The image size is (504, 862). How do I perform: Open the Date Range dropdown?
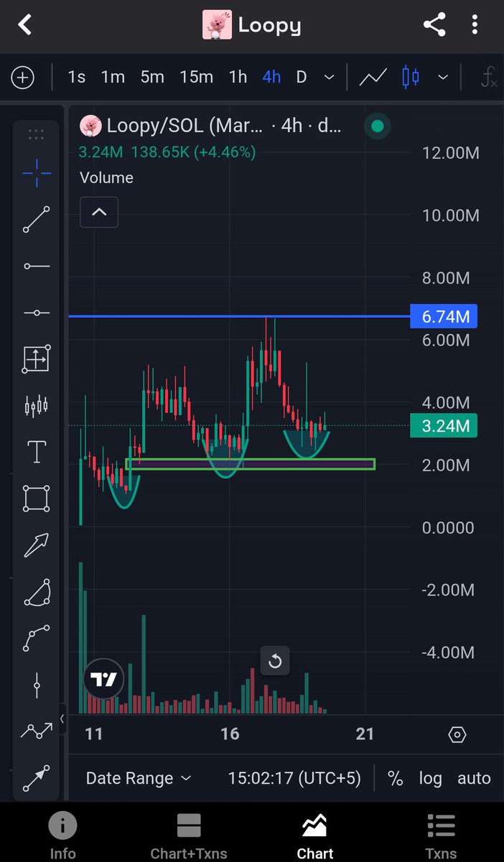pyautogui.click(x=139, y=778)
